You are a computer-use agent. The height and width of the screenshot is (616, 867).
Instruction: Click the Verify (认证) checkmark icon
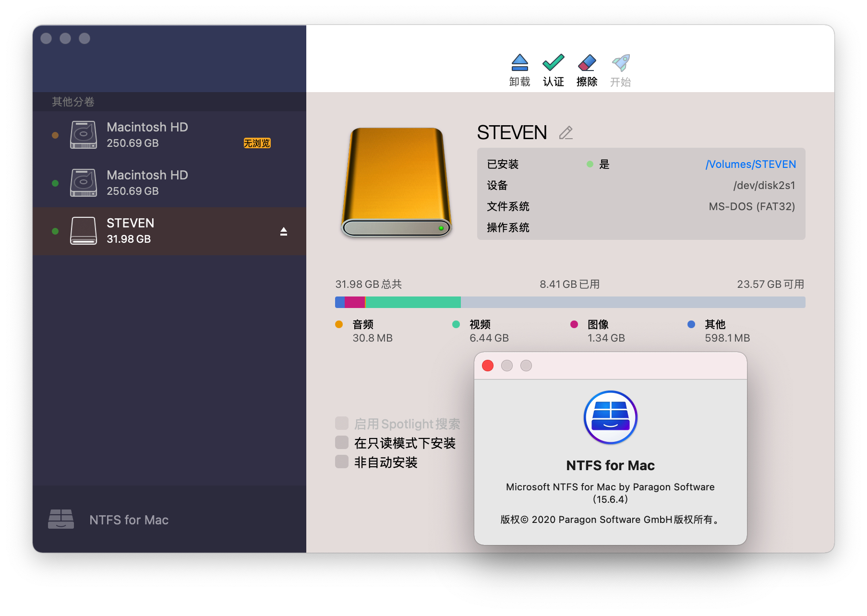click(x=553, y=63)
